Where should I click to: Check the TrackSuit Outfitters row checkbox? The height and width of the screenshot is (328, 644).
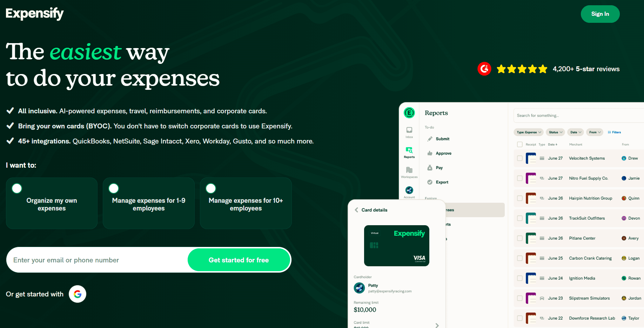[x=520, y=218]
